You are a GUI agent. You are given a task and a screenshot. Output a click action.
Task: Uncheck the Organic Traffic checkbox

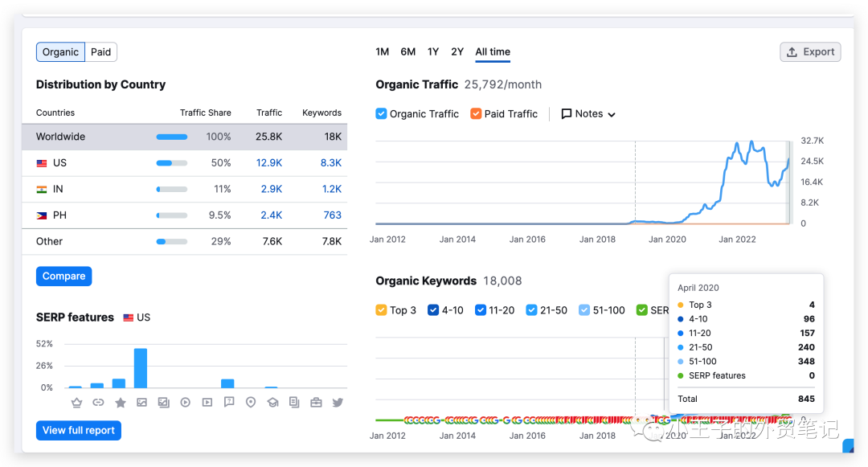click(382, 114)
